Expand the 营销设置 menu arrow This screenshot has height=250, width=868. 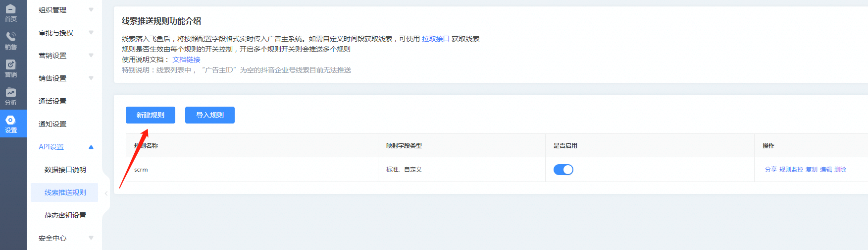tap(91, 56)
